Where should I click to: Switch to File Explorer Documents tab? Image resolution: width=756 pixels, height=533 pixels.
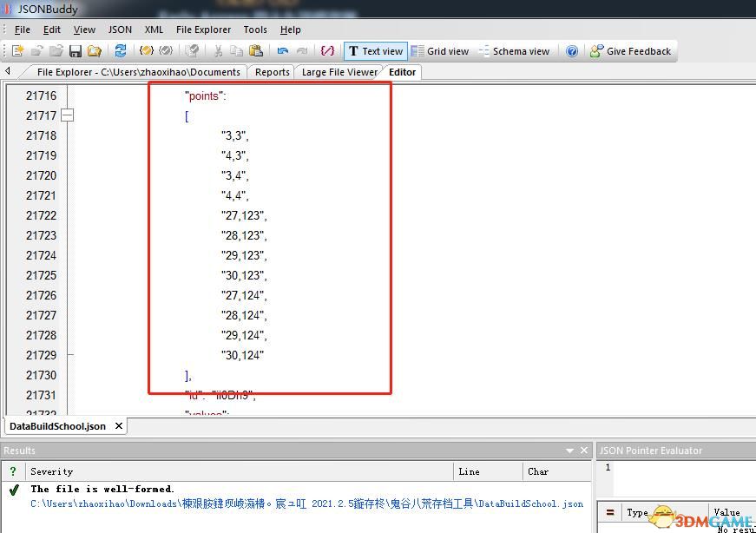tap(138, 72)
